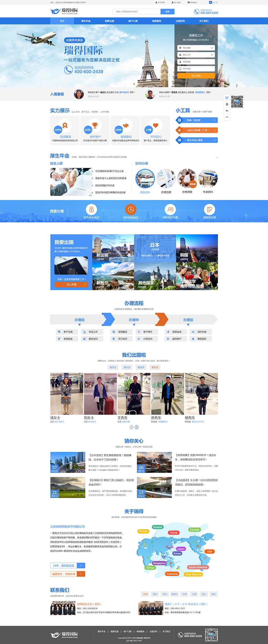
Task: Click the QQ chat sidebar icon
Action: pos(227,104)
